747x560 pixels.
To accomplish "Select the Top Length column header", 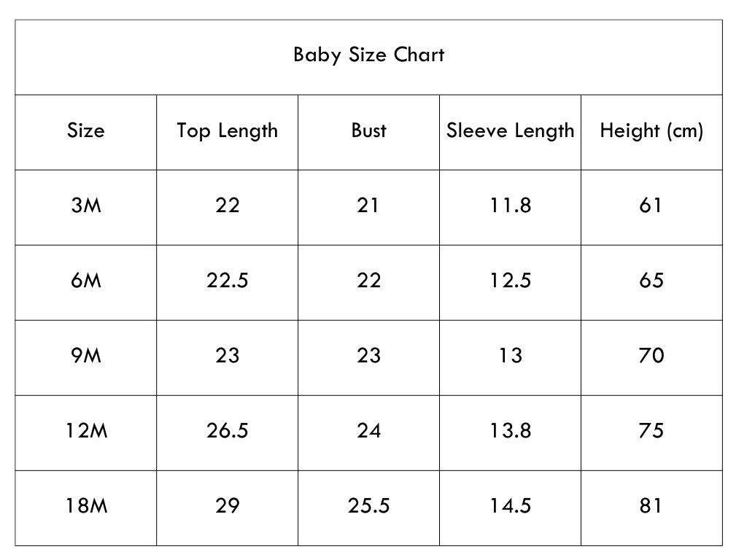I will [228, 131].
